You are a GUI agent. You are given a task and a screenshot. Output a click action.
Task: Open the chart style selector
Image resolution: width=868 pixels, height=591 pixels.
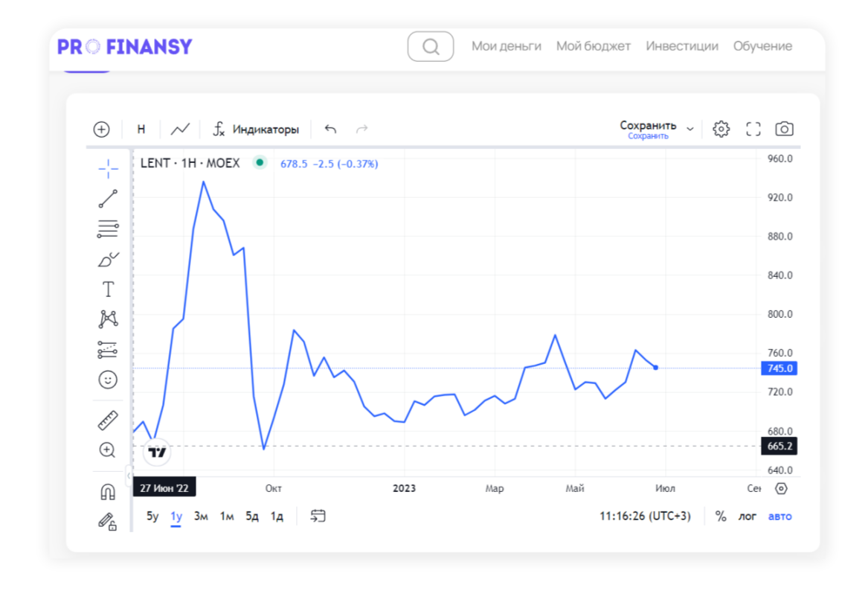pyautogui.click(x=180, y=129)
